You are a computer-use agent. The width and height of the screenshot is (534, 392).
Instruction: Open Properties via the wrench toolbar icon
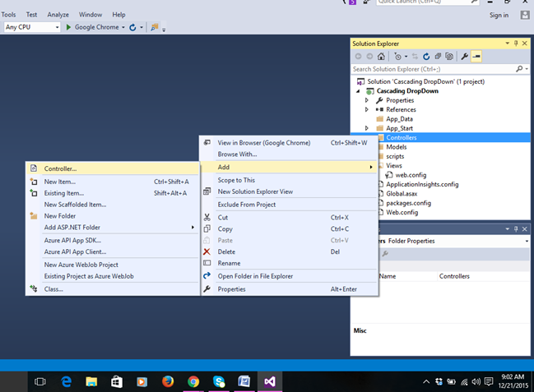point(464,57)
